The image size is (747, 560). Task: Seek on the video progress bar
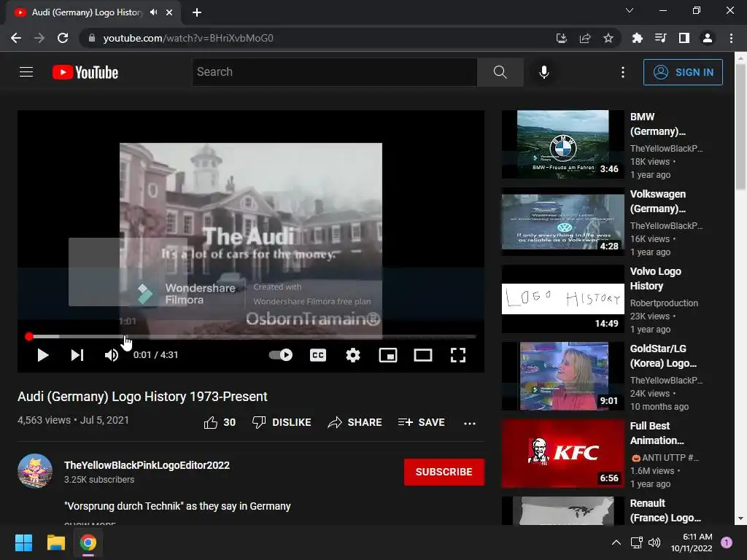[x=251, y=337]
